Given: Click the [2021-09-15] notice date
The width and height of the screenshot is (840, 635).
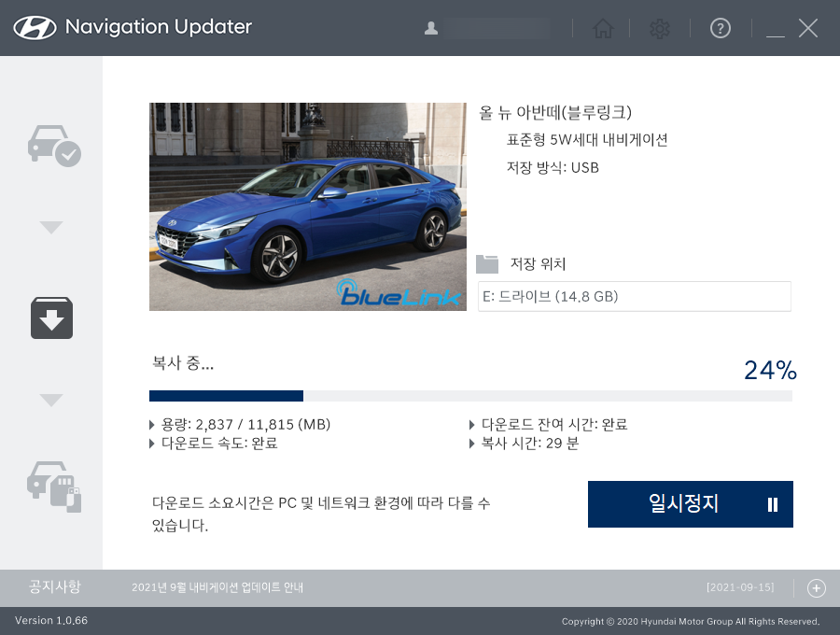Looking at the screenshot, I should pos(740,587).
